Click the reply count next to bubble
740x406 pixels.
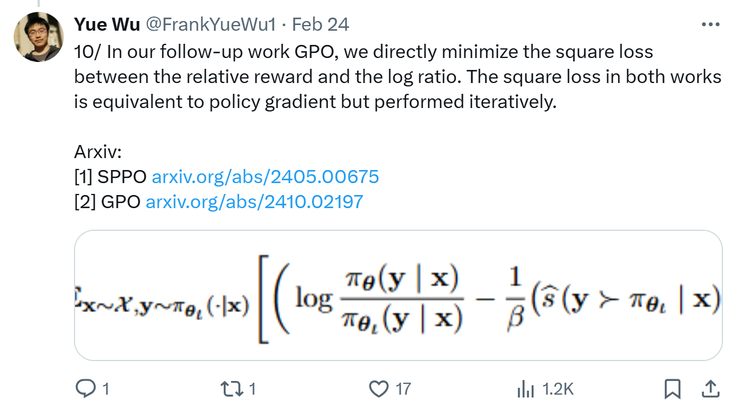click(106, 388)
